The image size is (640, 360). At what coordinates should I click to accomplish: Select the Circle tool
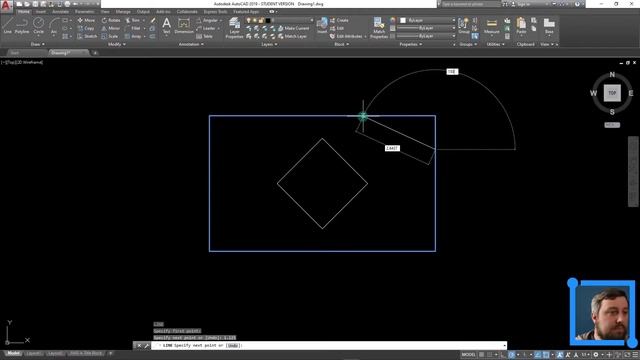(x=38, y=26)
